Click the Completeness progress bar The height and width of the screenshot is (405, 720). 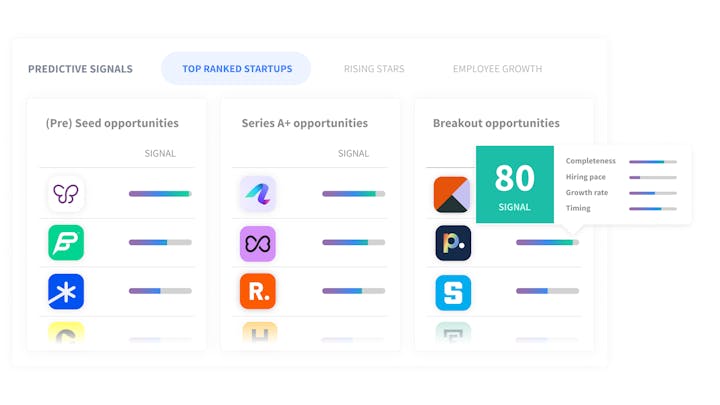pos(652,162)
